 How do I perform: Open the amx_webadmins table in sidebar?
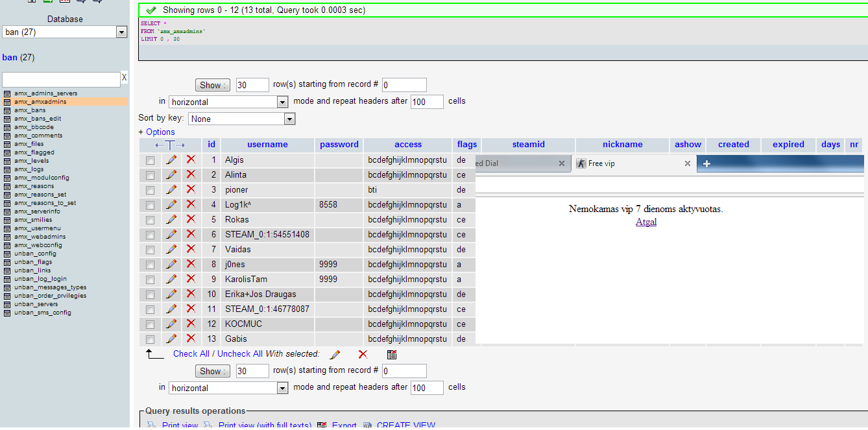[x=40, y=237]
